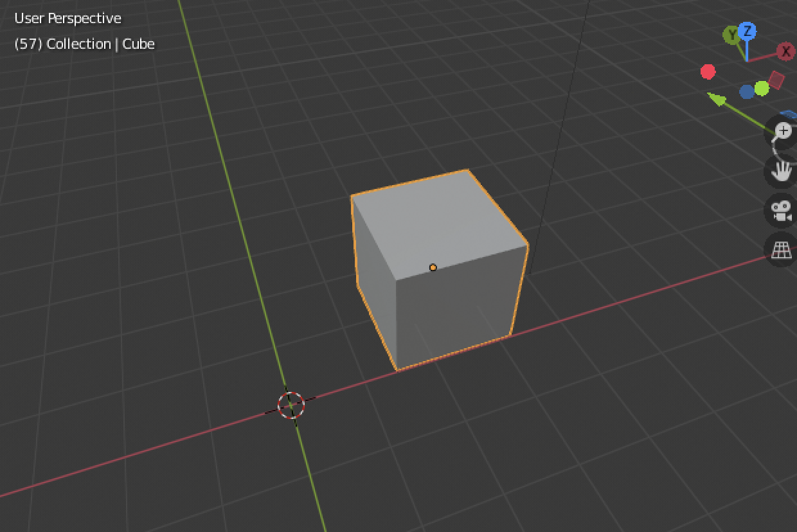Click the zoom magnifier viewport button
Screen dimensions: 797x532
pos(782,132)
